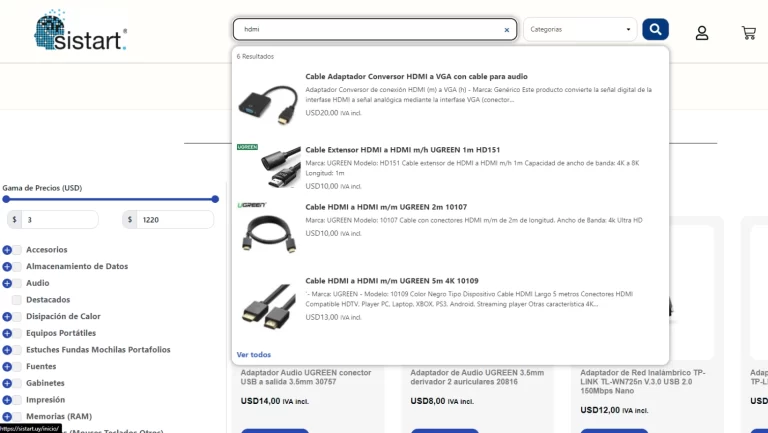Clear the search field with the X

[x=506, y=30]
